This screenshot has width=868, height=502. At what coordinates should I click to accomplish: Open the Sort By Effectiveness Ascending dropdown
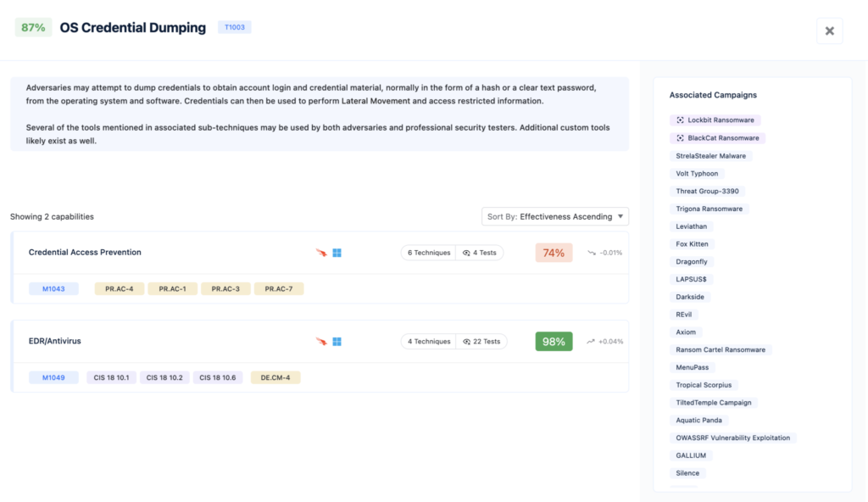tap(555, 216)
